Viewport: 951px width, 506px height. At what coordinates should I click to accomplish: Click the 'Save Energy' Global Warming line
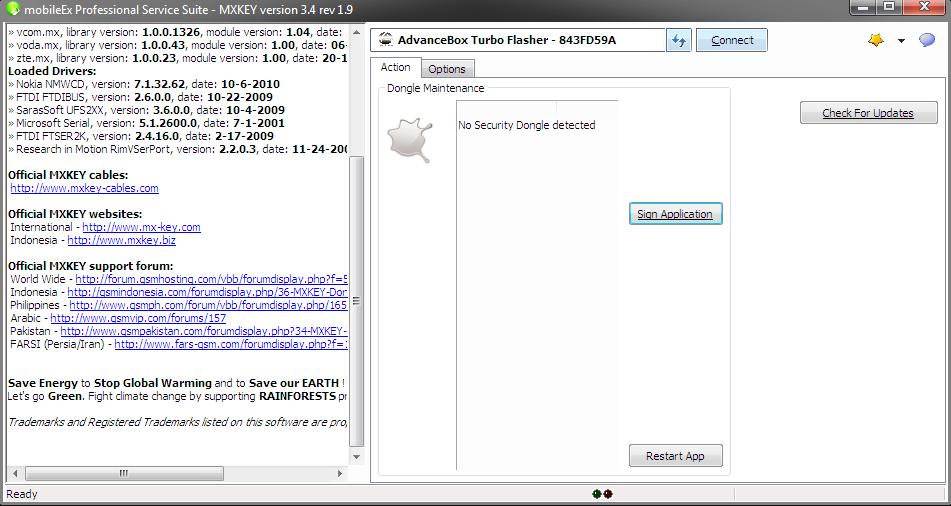tap(176, 383)
